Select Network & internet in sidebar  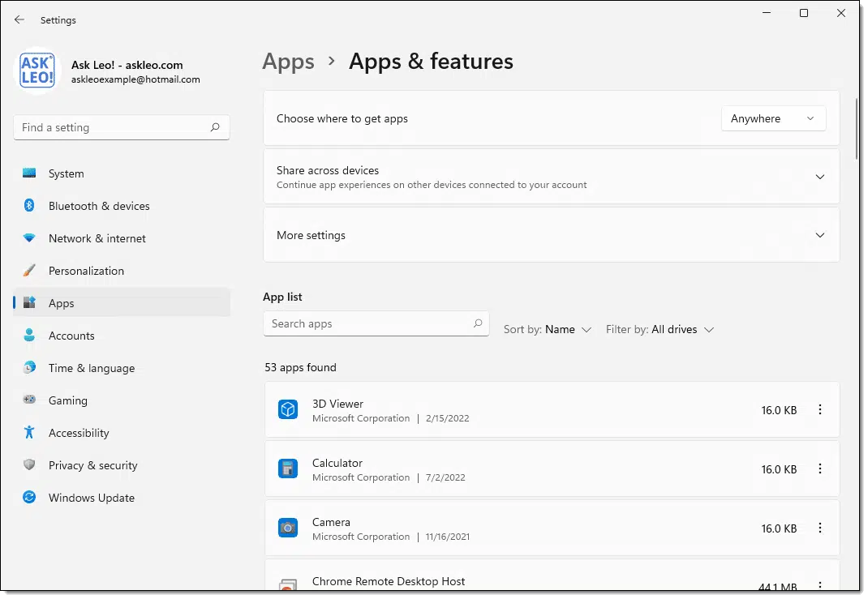pos(122,238)
